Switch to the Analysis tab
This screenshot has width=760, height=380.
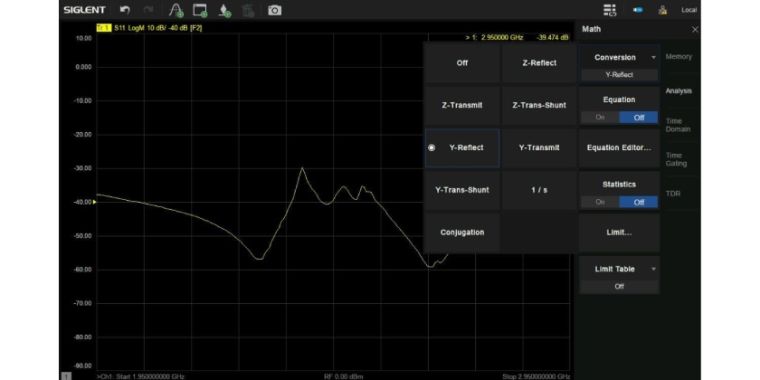(x=679, y=91)
